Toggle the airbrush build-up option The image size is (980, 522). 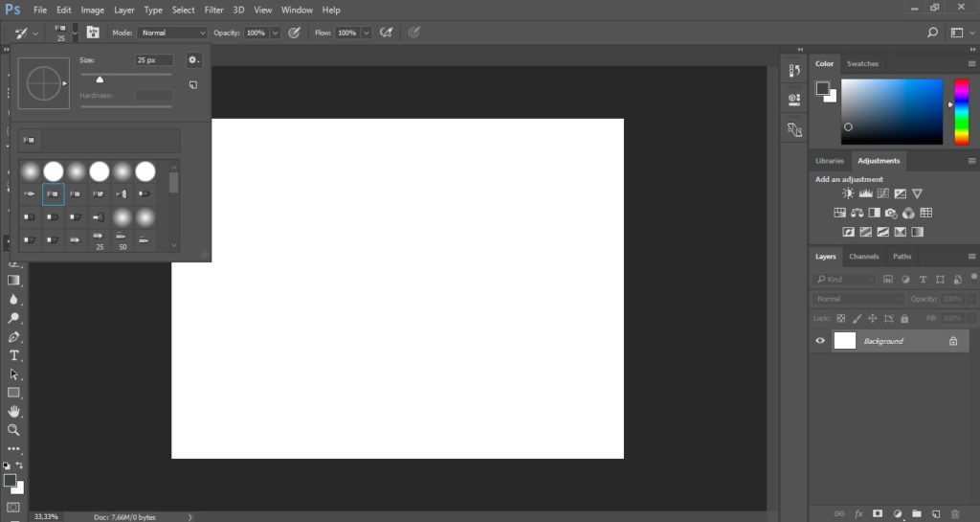click(386, 33)
